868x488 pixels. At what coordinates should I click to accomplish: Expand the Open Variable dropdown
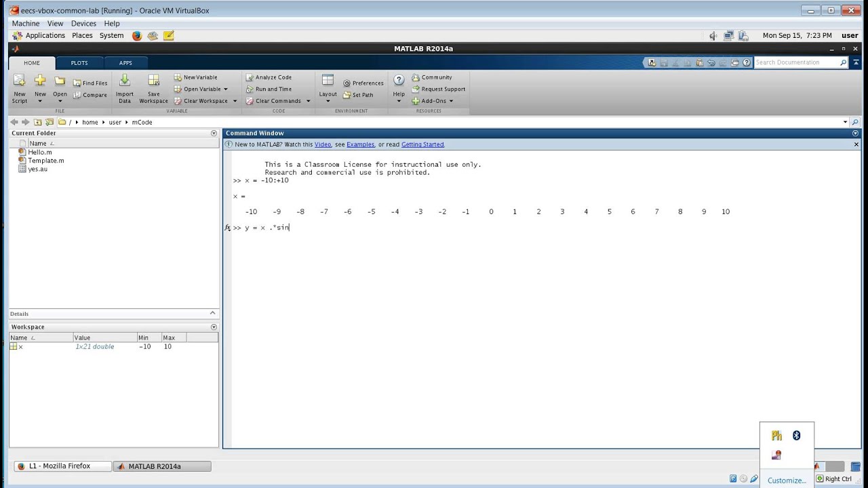[226, 89]
